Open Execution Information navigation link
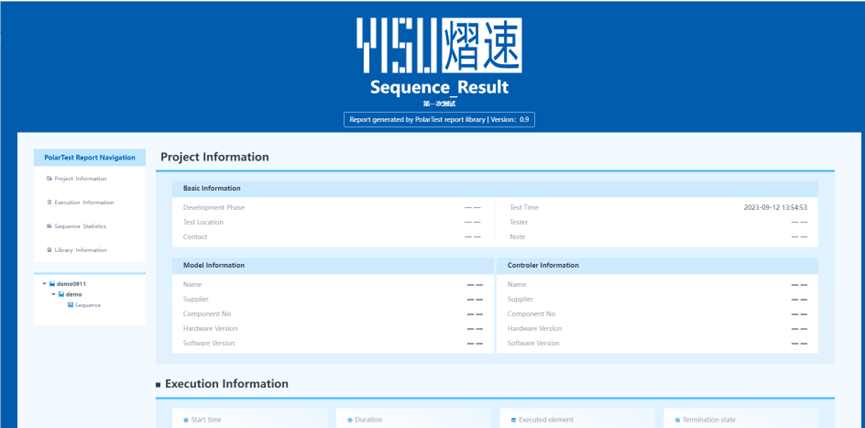Viewport: 865px width, 428px height. (84, 202)
